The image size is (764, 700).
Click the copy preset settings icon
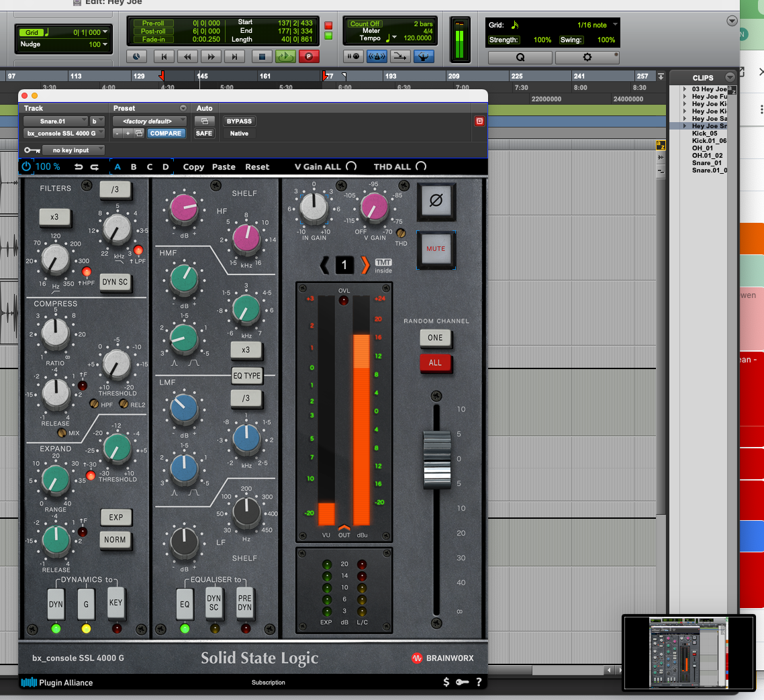pyautogui.click(x=139, y=133)
